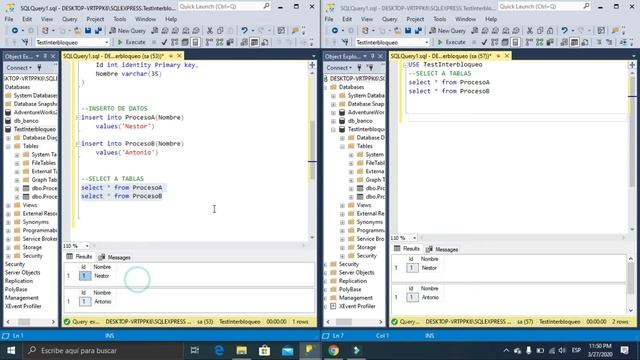Toggle Include Actual Execution Plan in left window
The image size is (640, 360).
[209, 42]
